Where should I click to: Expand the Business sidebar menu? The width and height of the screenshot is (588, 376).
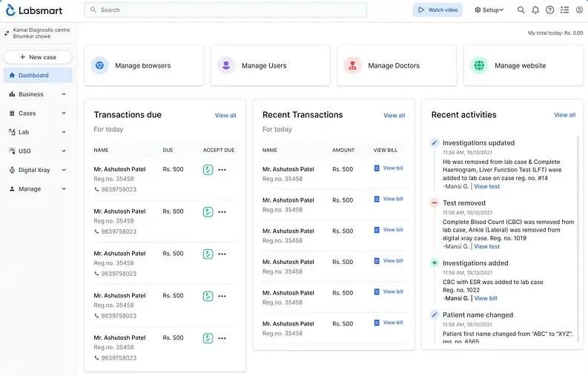[38, 94]
